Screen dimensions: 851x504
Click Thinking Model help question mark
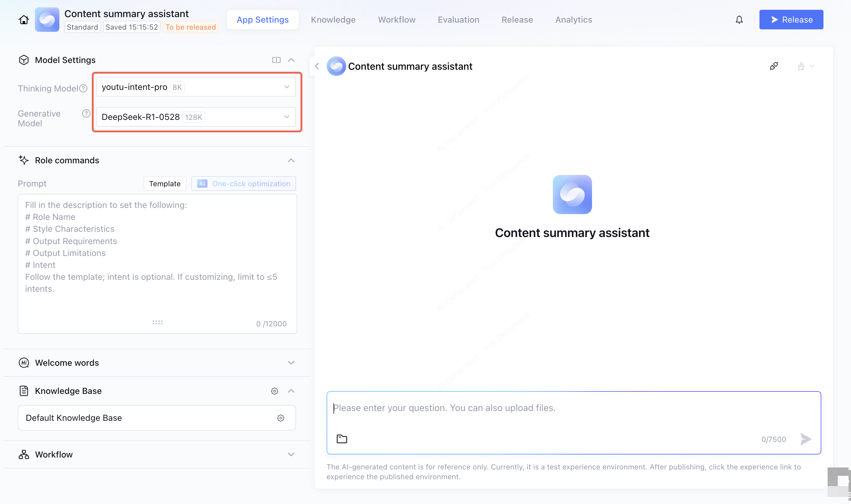point(83,89)
